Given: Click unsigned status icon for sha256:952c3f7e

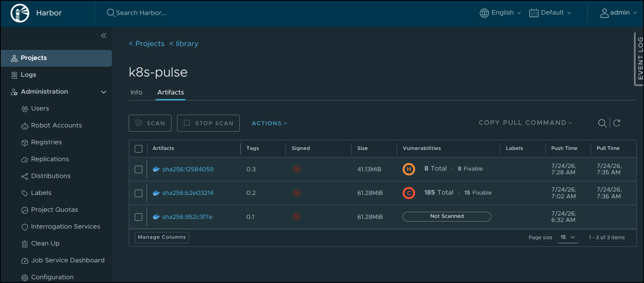Looking at the screenshot, I should pyautogui.click(x=296, y=217).
